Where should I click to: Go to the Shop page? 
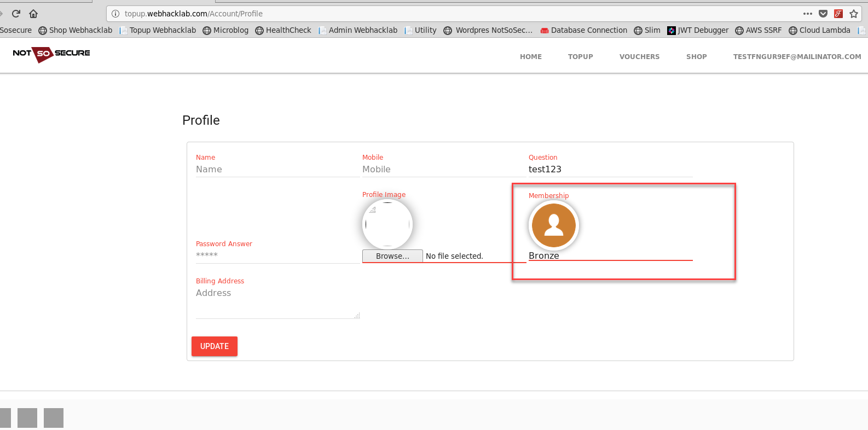[x=696, y=57]
